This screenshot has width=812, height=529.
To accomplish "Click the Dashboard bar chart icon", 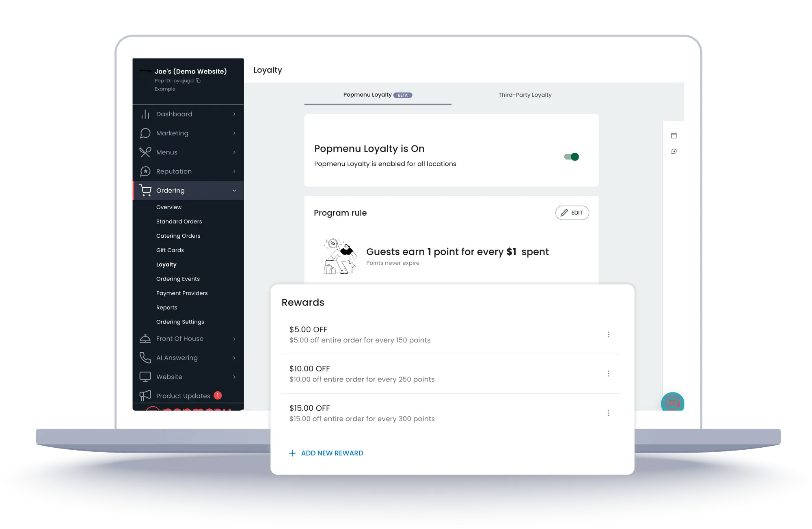I will pos(145,114).
